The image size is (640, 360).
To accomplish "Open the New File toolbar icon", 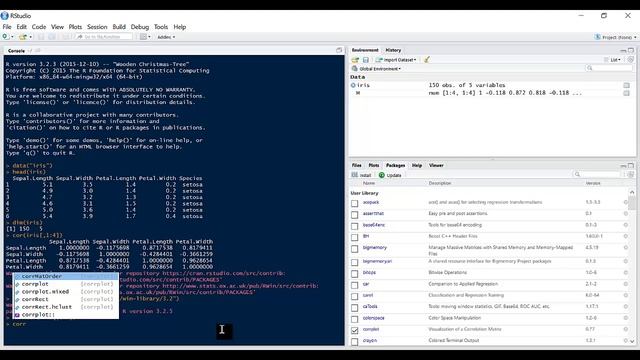I will [5, 37].
